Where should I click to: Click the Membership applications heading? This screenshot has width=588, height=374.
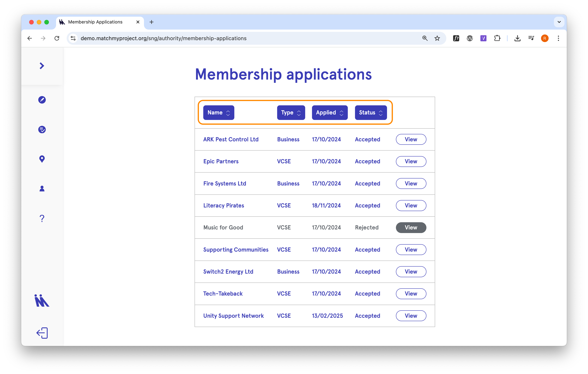pos(283,74)
